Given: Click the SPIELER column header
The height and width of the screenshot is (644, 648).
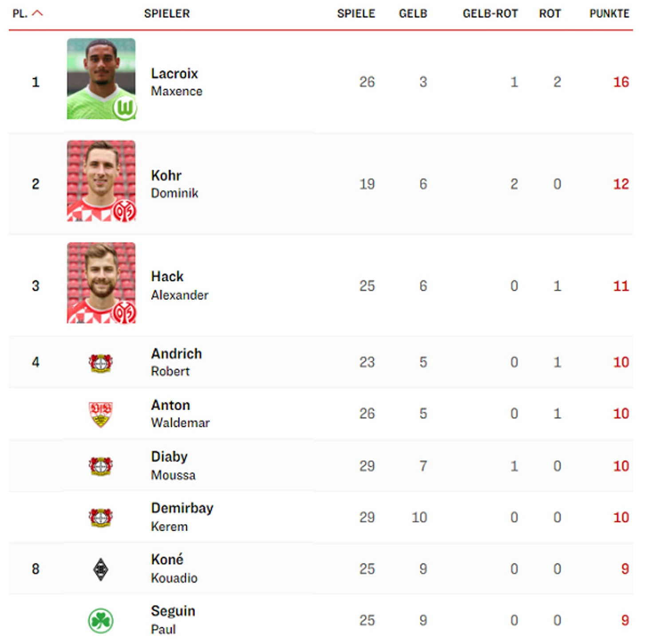Looking at the screenshot, I should (167, 14).
